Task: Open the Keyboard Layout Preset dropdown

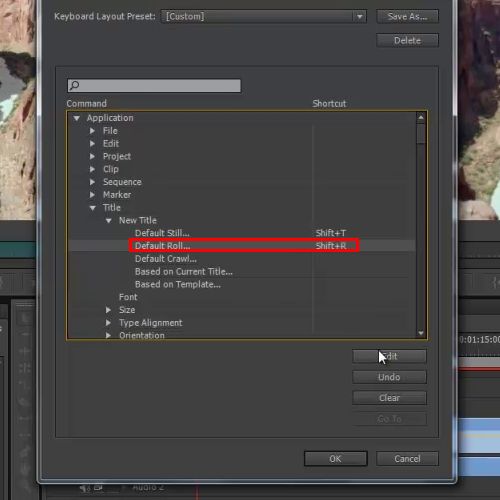Action: (263, 16)
